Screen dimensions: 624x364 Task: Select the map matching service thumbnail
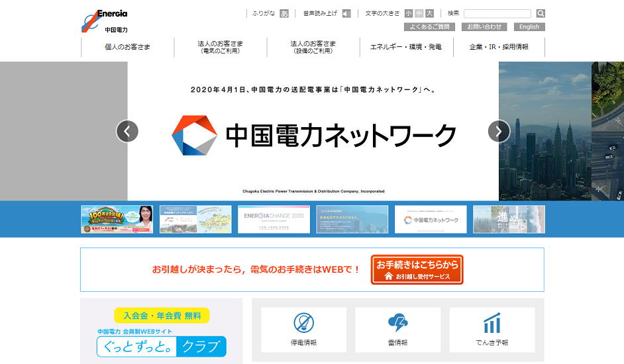pyautogui.click(x=195, y=219)
